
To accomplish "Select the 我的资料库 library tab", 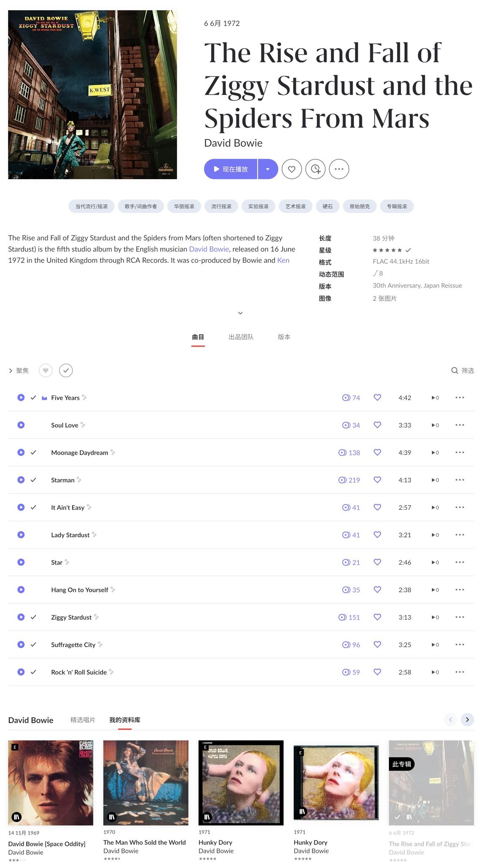I will point(125,720).
